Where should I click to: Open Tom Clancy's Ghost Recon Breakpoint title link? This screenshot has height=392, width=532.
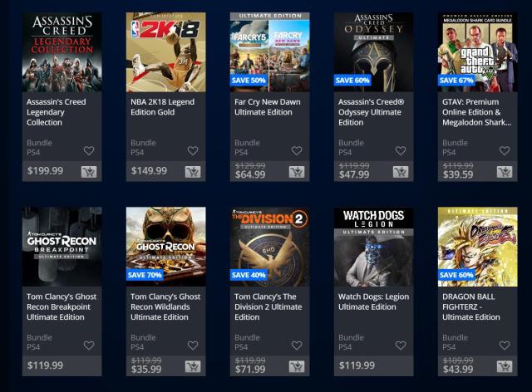point(62,306)
